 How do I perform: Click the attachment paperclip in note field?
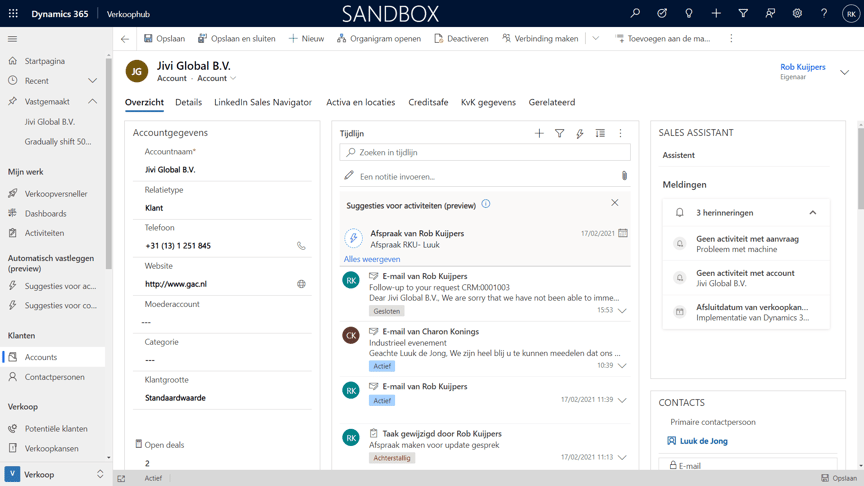click(624, 176)
